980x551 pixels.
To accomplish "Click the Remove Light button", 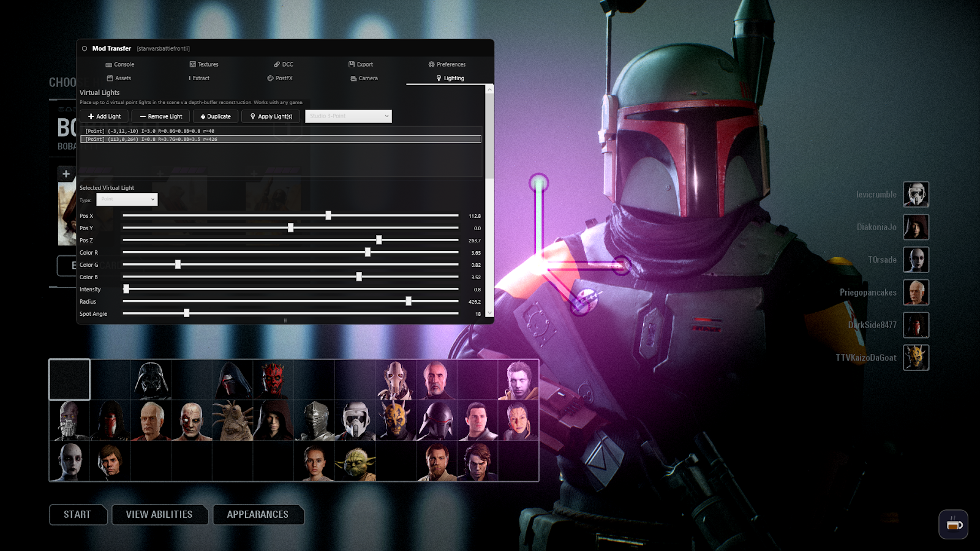I will [160, 116].
